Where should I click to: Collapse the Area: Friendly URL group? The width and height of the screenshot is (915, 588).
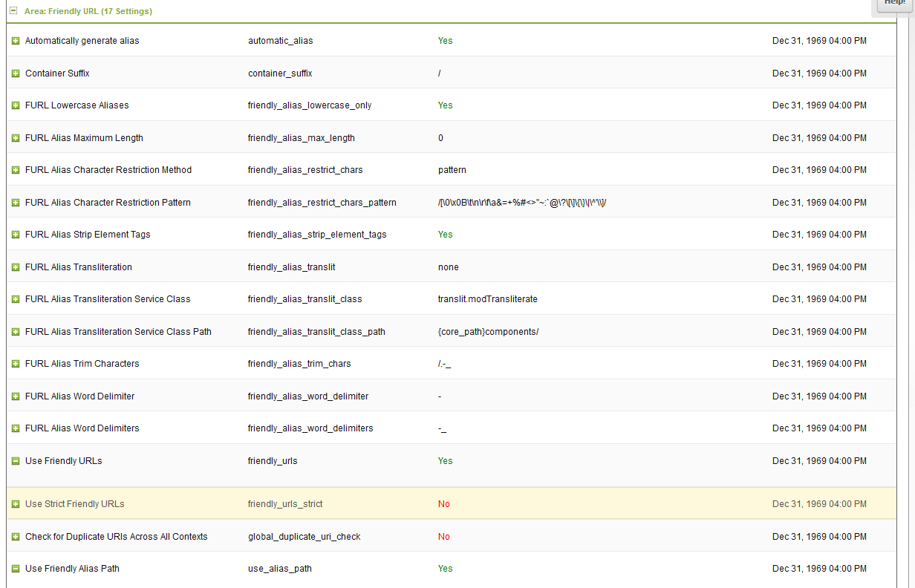(13, 11)
